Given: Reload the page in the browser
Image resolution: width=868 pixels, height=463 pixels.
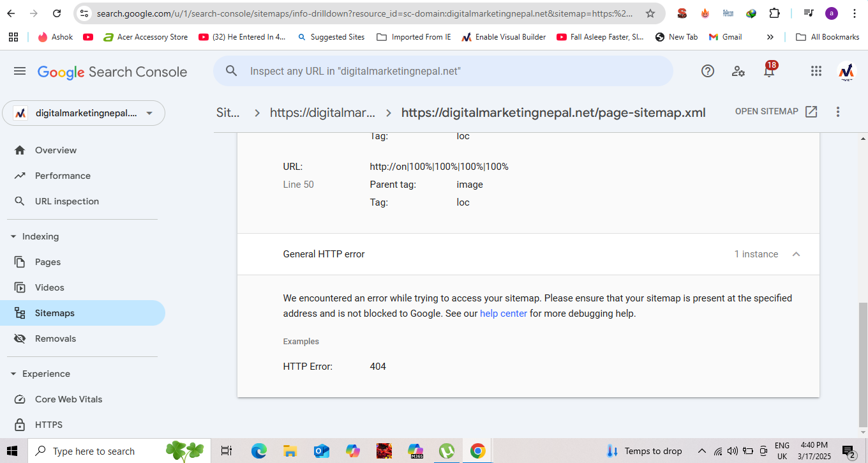Looking at the screenshot, I should 57,13.
